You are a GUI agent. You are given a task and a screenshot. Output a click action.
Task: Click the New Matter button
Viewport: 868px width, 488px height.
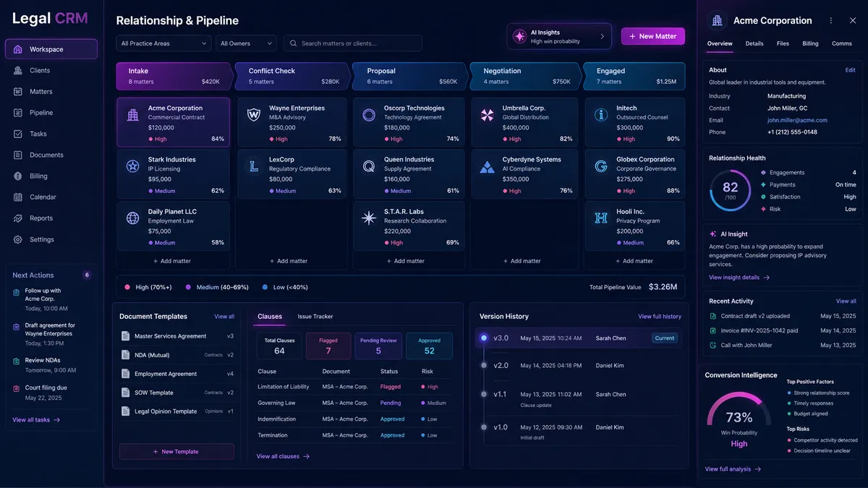[x=653, y=36]
